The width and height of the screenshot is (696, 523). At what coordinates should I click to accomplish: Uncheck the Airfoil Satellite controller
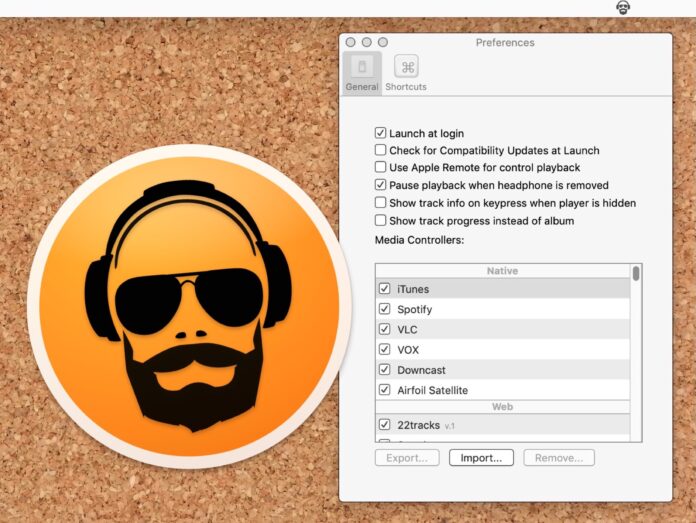pos(384,390)
